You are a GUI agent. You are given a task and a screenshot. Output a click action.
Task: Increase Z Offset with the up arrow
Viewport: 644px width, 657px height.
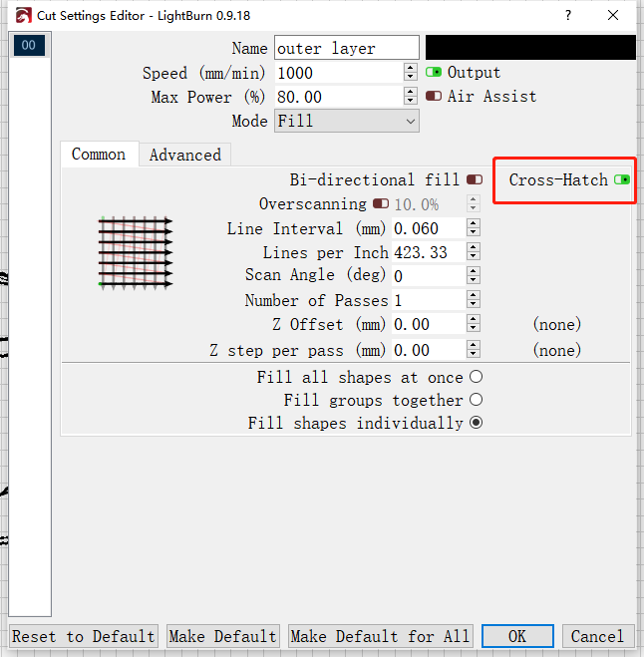point(474,320)
